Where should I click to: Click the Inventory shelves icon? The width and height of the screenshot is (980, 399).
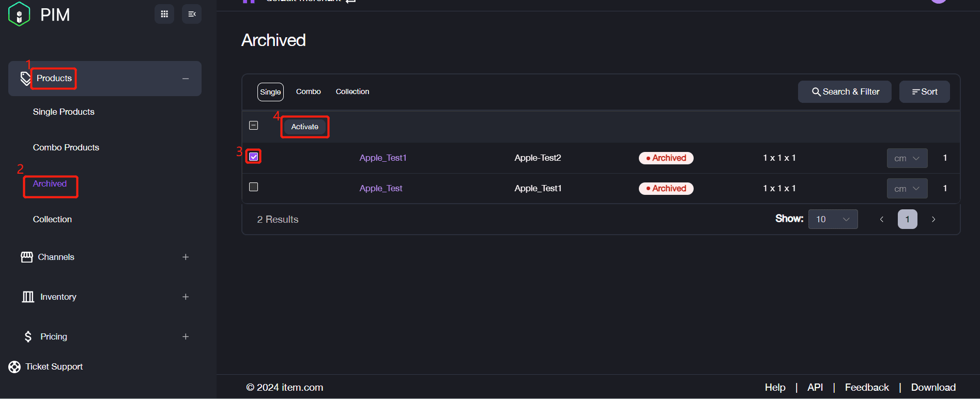[x=28, y=297]
